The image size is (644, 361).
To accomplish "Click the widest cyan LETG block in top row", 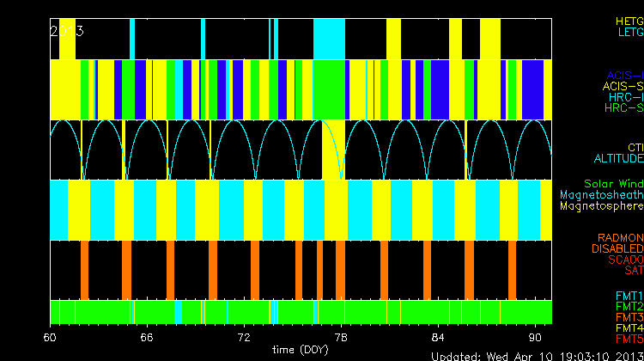I will tap(329, 38).
